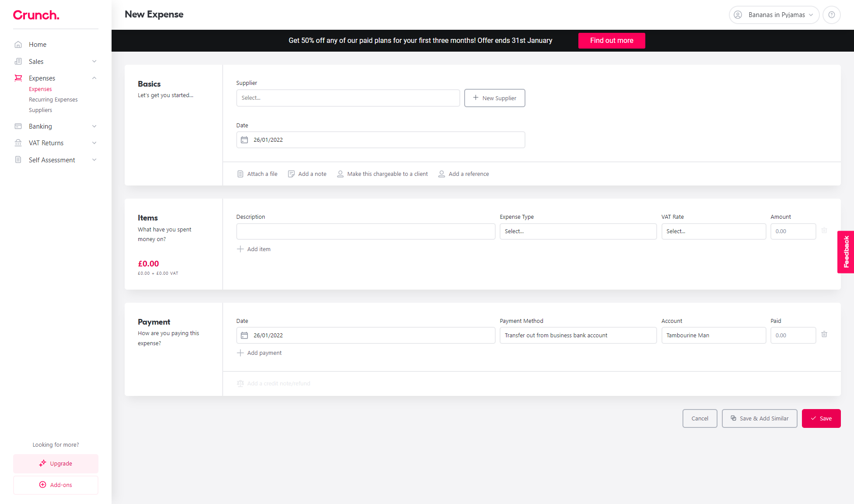Screen dimensions: 854x504
Task: Collapse the Expenses menu chevron
Action: click(94, 78)
